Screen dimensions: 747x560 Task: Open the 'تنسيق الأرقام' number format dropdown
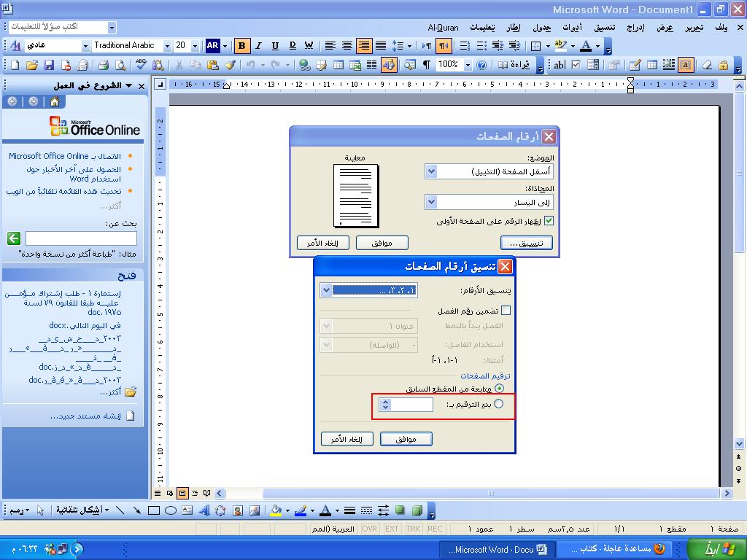pyautogui.click(x=326, y=290)
